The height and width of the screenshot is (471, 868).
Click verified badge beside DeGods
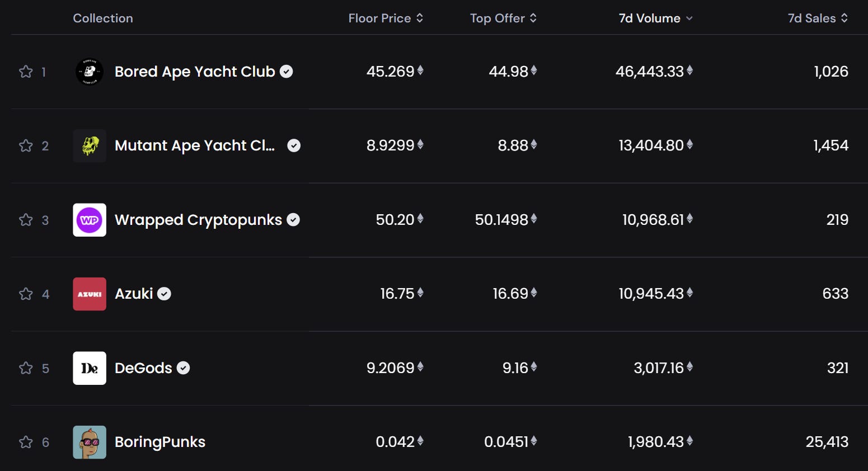[184, 368]
